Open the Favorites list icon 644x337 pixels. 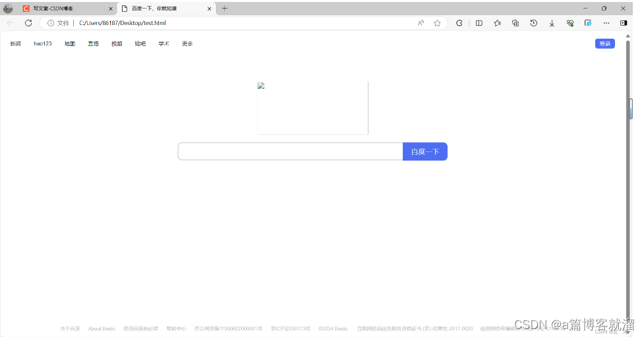(498, 23)
